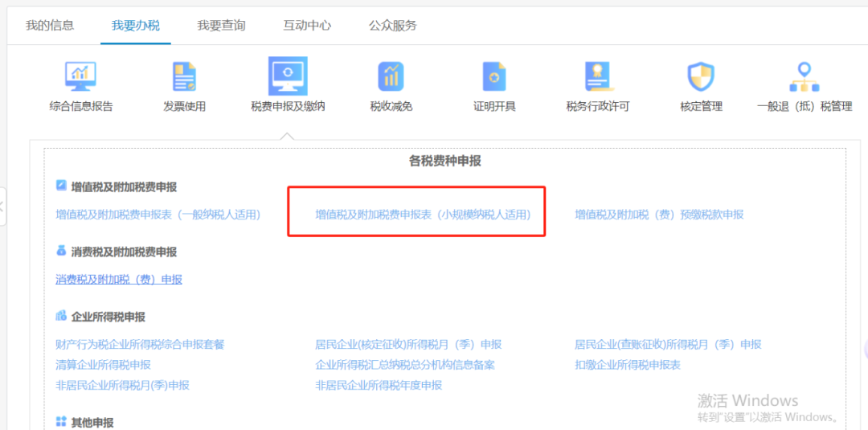The image size is (868, 430).
Task: Select the 核定管理 shield icon
Action: click(x=701, y=76)
